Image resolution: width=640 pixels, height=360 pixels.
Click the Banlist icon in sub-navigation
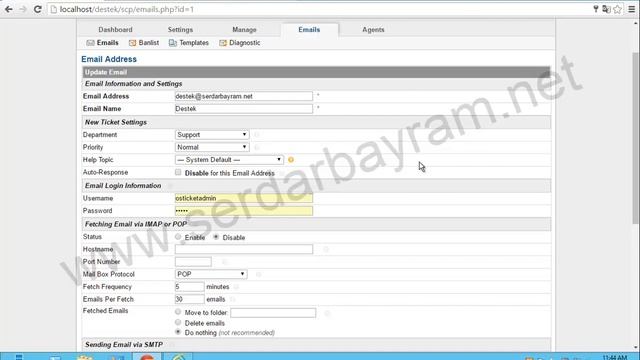coord(132,43)
